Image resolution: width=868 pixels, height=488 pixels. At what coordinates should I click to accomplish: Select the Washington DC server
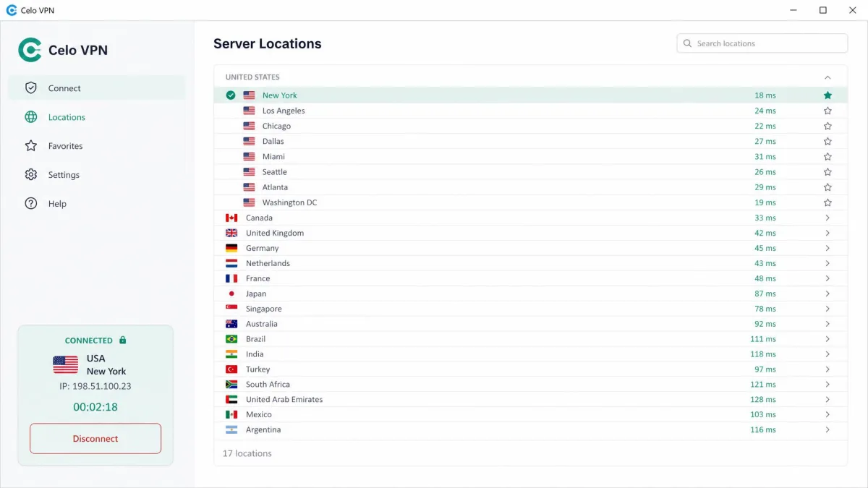click(x=530, y=202)
